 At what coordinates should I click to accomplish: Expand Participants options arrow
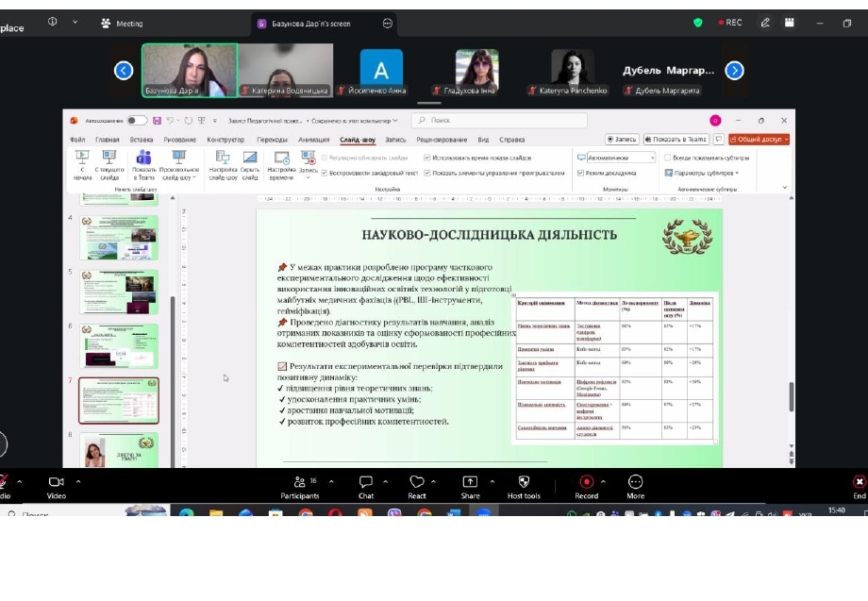coord(331,481)
